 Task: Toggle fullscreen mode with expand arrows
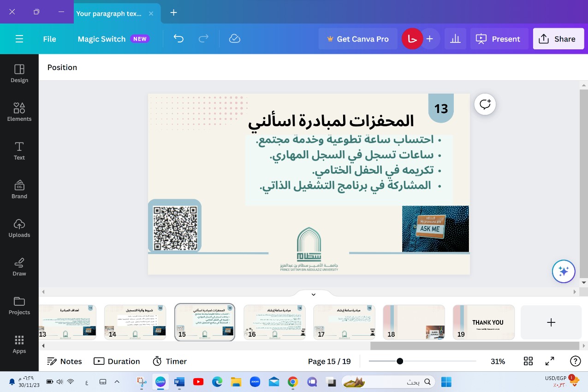550,361
